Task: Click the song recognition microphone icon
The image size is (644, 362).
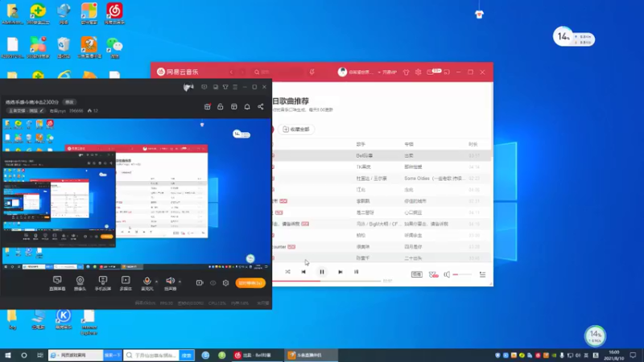Action: pos(312,72)
